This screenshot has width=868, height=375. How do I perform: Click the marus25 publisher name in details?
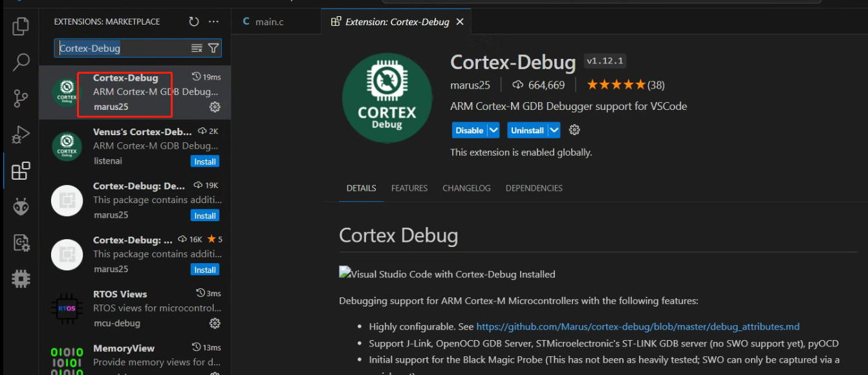[470, 85]
